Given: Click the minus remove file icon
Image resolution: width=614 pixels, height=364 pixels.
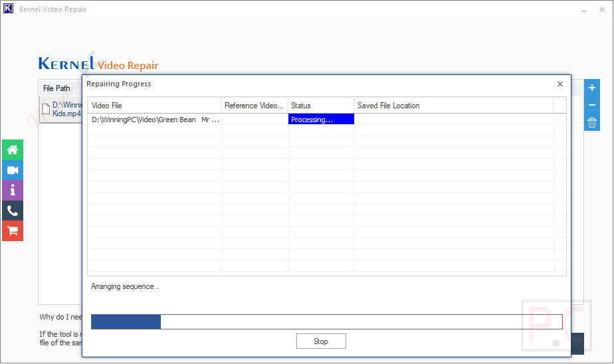Looking at the screenshot, I should 591,105.
